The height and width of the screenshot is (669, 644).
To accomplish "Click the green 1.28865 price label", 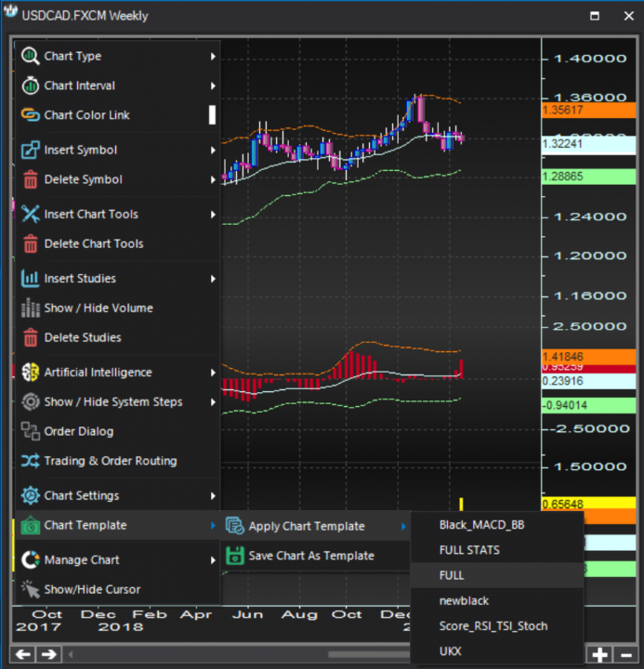I will 588,177.
